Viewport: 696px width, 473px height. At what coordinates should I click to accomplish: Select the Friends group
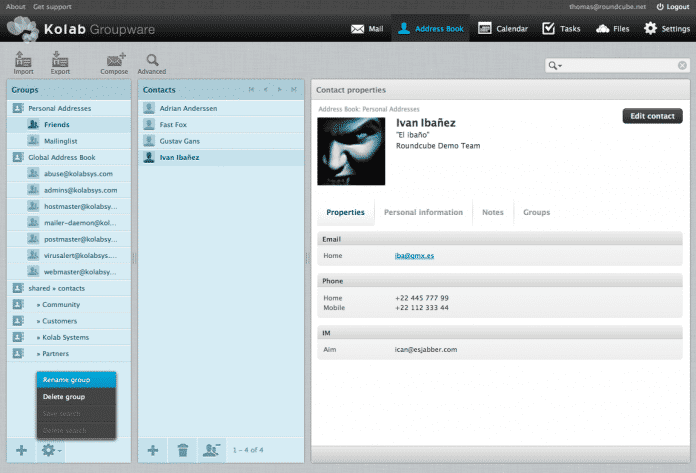click(x=57, y=125)
